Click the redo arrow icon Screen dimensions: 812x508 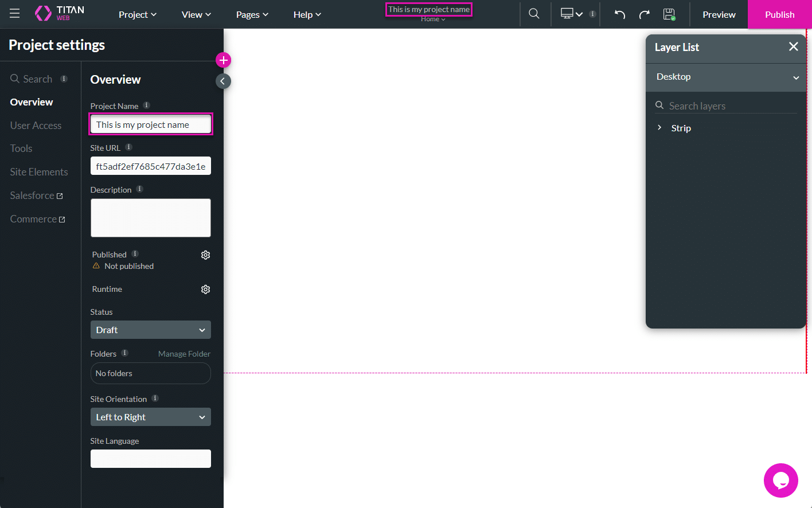coord(644,14)
